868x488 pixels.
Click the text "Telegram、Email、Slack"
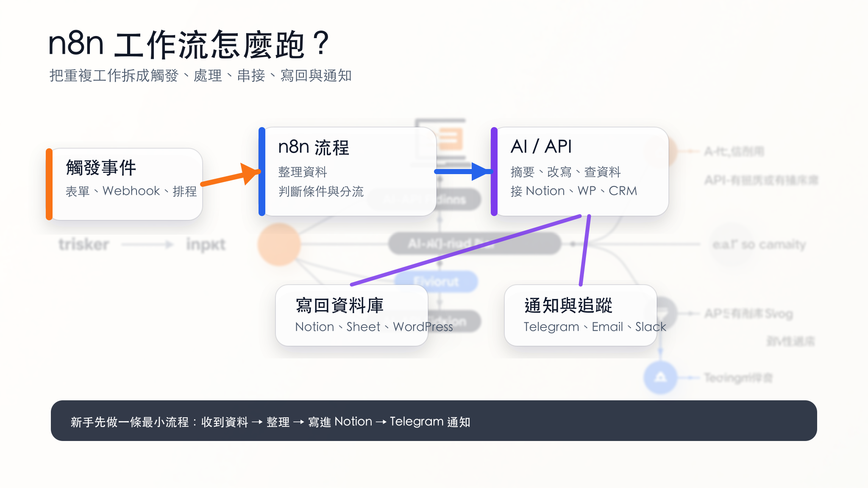coord(595,327)
